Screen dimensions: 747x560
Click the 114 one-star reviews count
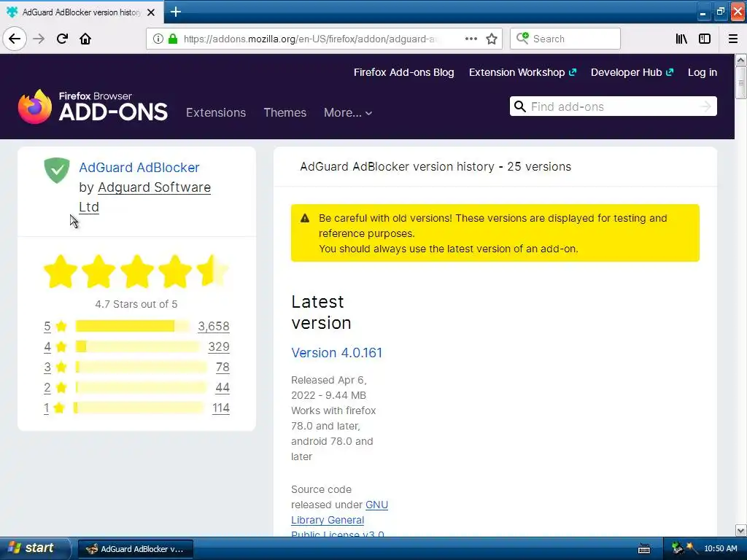pos(220,408)
